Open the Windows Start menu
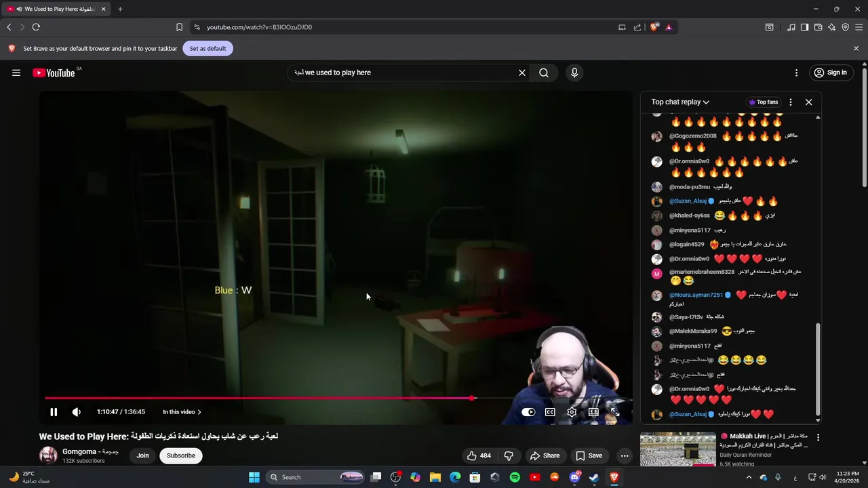This screenshot has width=868, height=488. [254, 477]
